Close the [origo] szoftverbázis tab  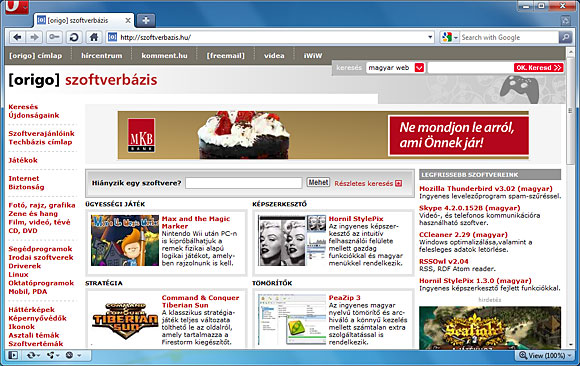[128, 20]
